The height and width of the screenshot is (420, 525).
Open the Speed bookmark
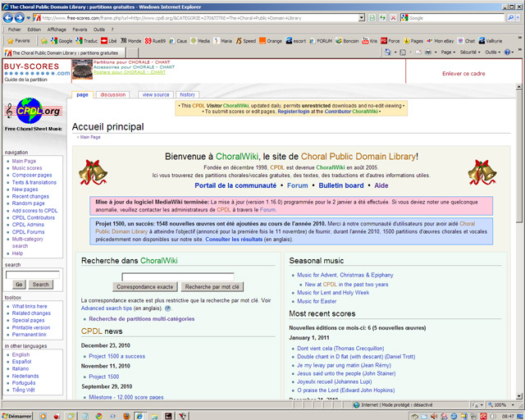(x=246, y=41)
